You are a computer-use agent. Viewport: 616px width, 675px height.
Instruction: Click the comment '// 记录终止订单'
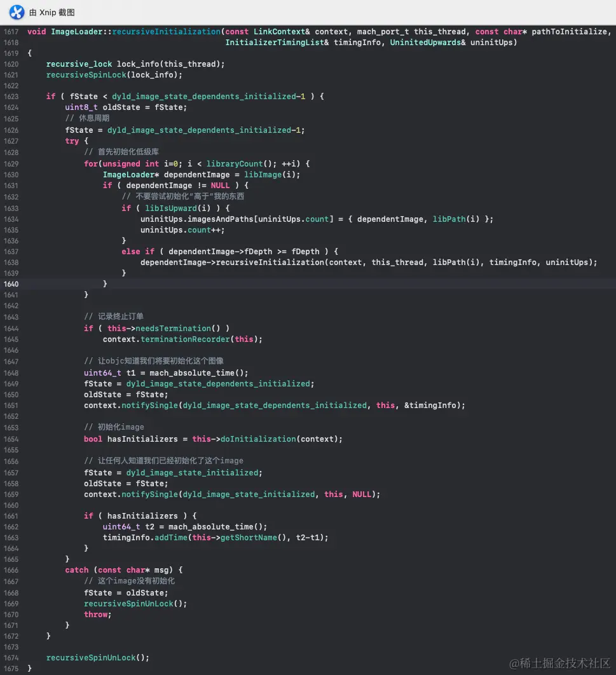114,317
